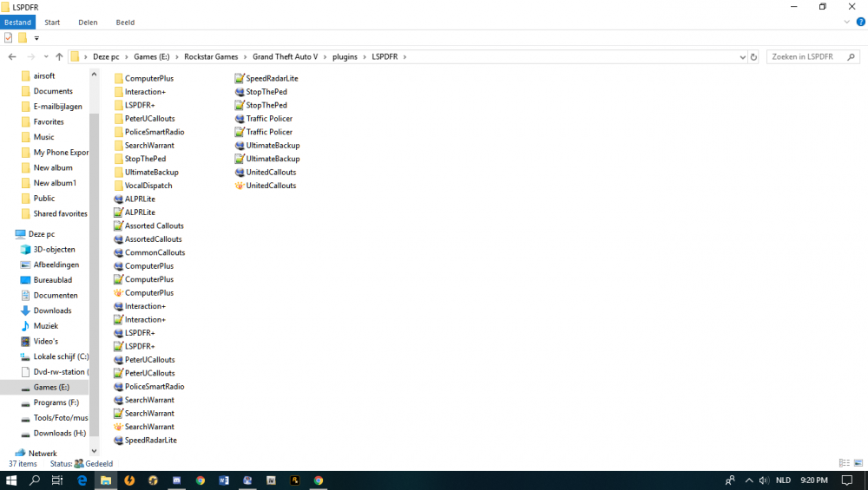
Task: Select the CommonCallouts DLL file icon
Action: [118, 252]
